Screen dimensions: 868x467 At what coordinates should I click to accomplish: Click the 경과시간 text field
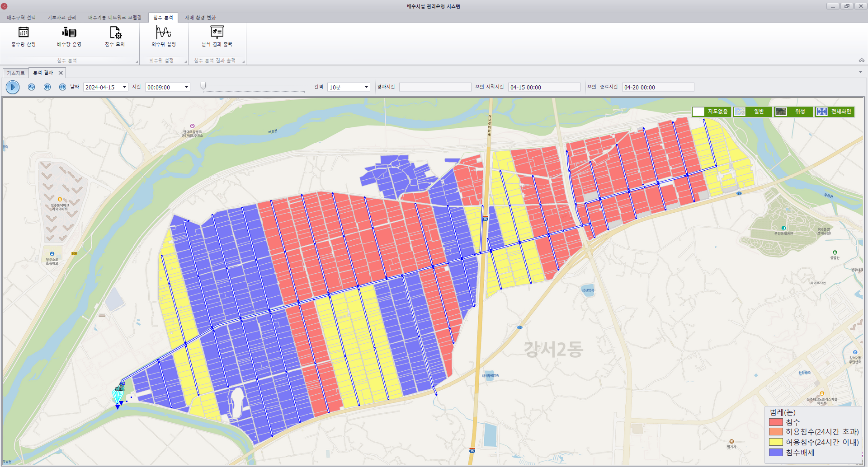(435, 87)
